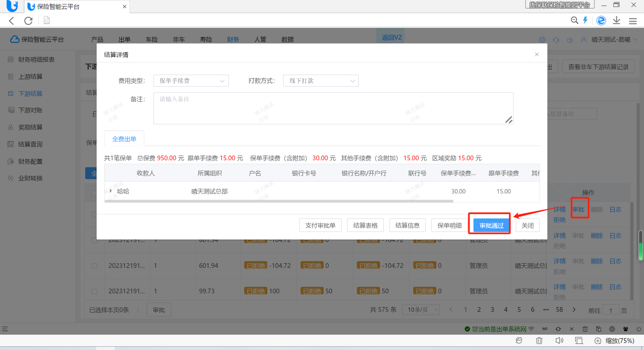Click the bottom 审批 batch button
644x350 pixels.
pyautogui.click(x=159, y=310)
